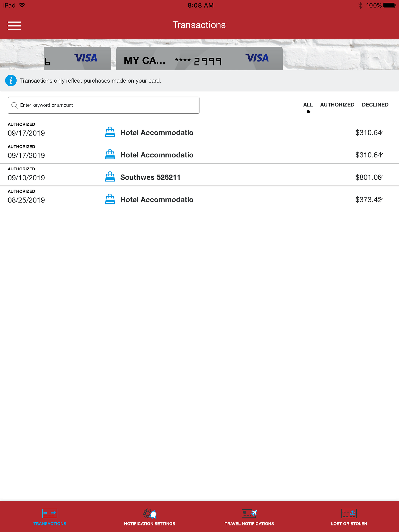The width and height of the screenshot is (399, 532).
Task: Tap the 'iPad' status bar label
Action: 9,5
